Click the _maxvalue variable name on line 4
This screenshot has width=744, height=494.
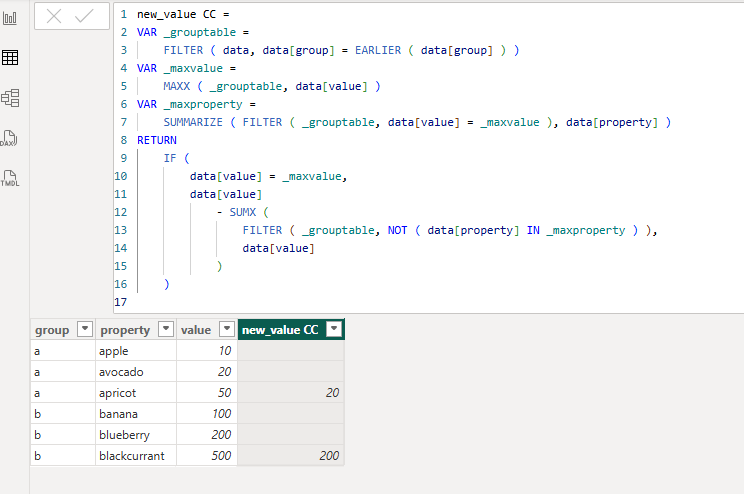coord(193,68)
